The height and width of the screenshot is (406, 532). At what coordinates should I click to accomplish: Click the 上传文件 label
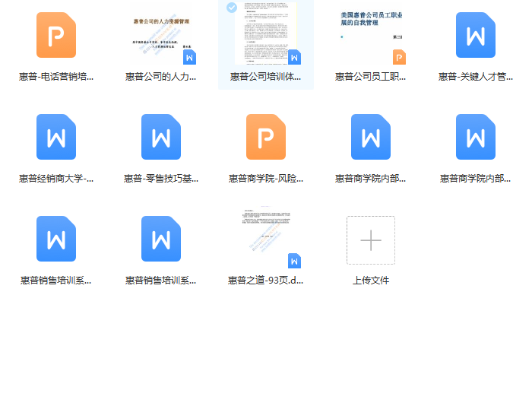coord(371,281)
